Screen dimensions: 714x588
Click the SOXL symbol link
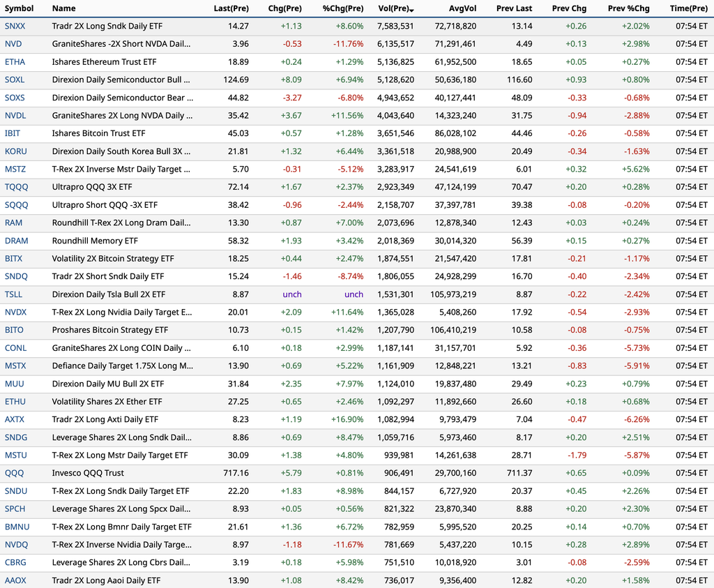coord(15,80)
